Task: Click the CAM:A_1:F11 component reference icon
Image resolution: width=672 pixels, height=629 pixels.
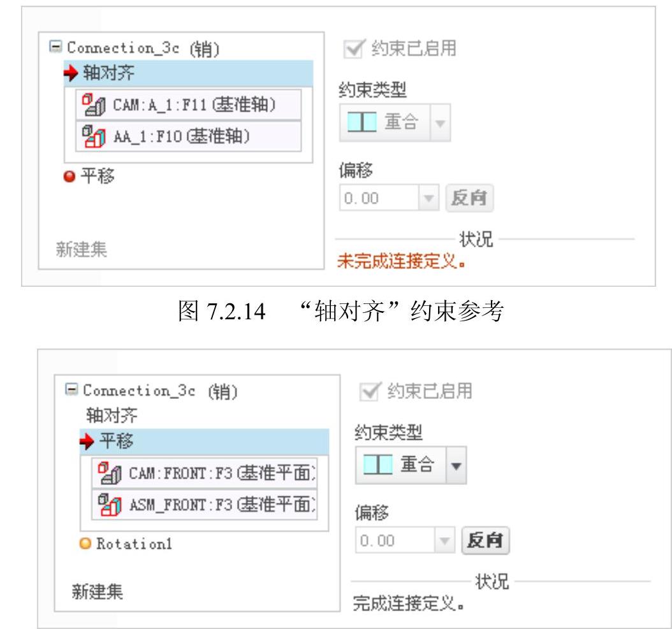Action: click(x=94, y=105)
